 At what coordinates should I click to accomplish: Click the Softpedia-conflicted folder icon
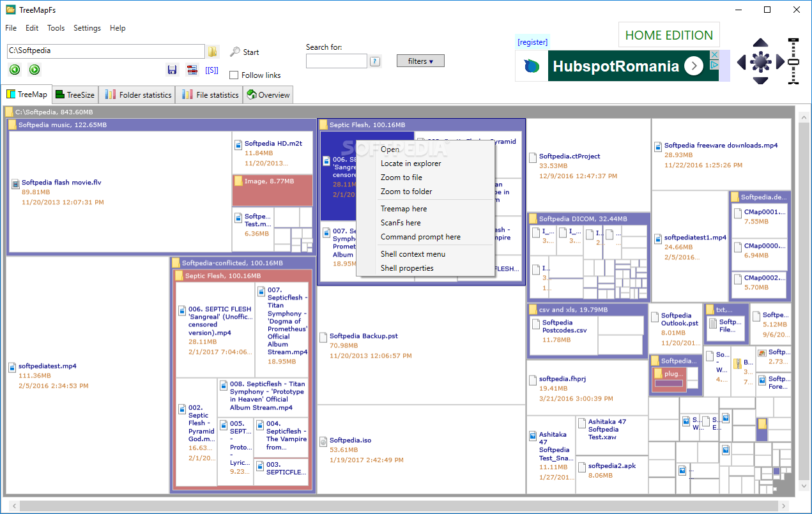(176, 263)
